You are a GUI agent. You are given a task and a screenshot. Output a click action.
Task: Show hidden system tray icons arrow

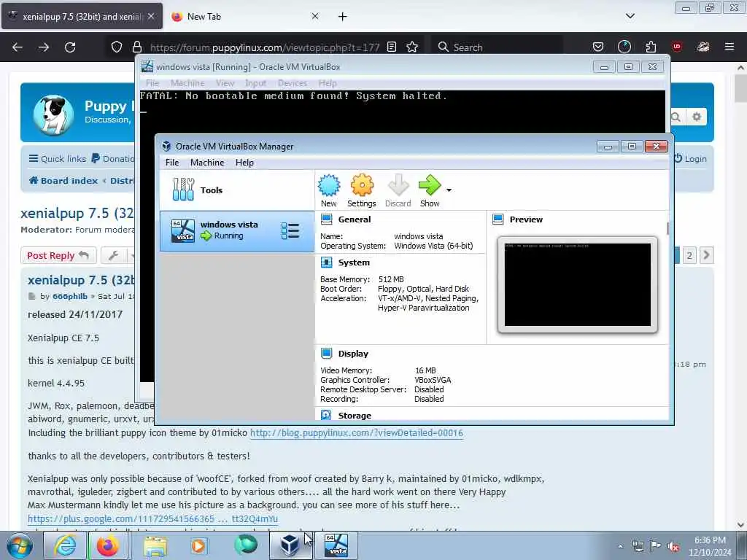(x=620, y=547)
